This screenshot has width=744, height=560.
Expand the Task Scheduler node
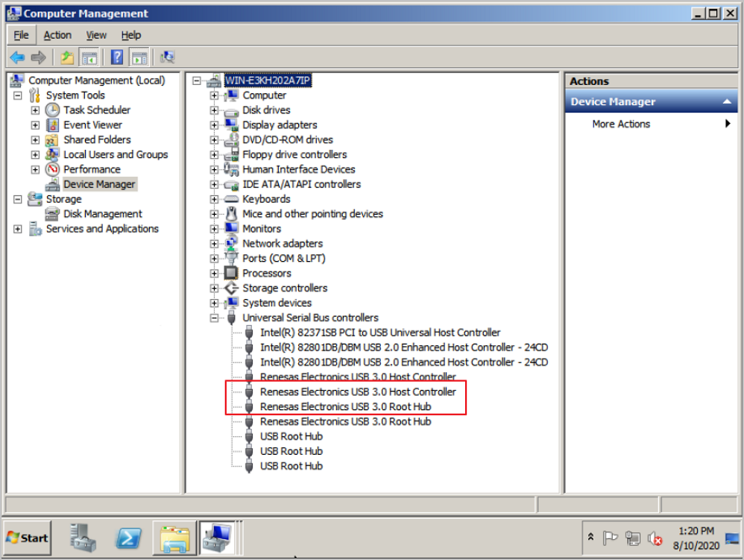click(x=35, y=110)
